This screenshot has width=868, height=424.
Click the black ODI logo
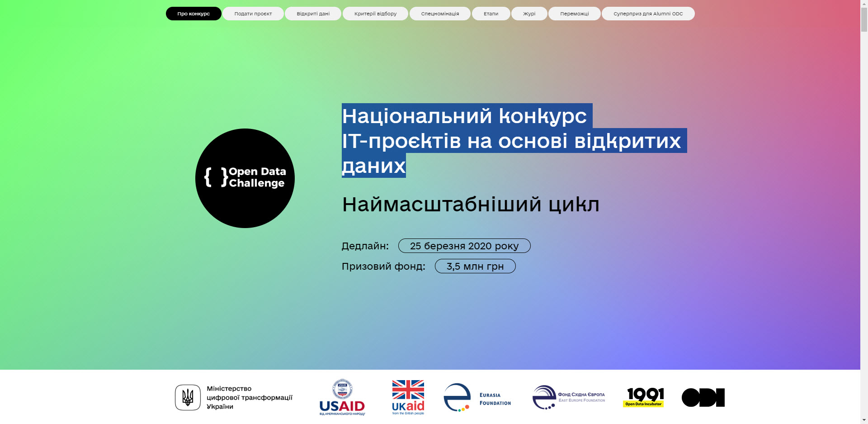click(703, 397)
